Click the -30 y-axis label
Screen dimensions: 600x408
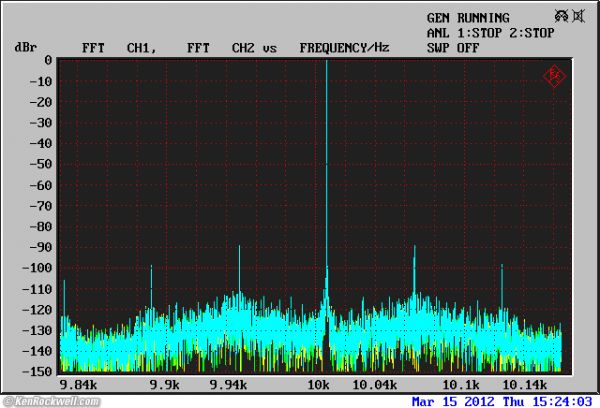(40, 123)
